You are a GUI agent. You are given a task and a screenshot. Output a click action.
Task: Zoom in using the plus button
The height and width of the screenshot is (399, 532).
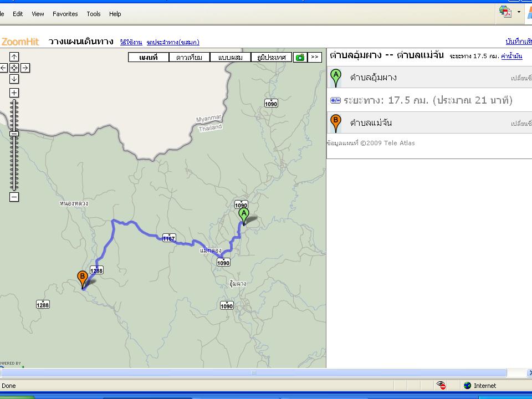click(14, 93)
